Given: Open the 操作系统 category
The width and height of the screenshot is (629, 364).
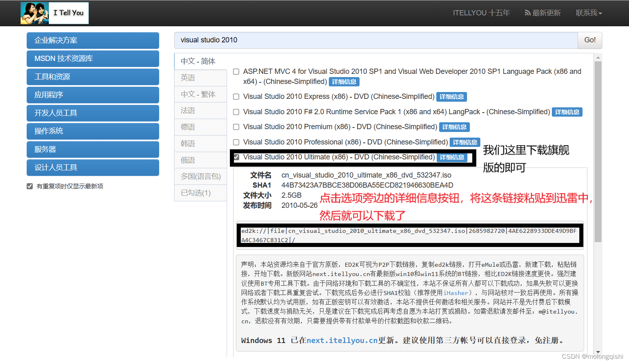Looking at the screenshot, I should [x=93, y=131].
